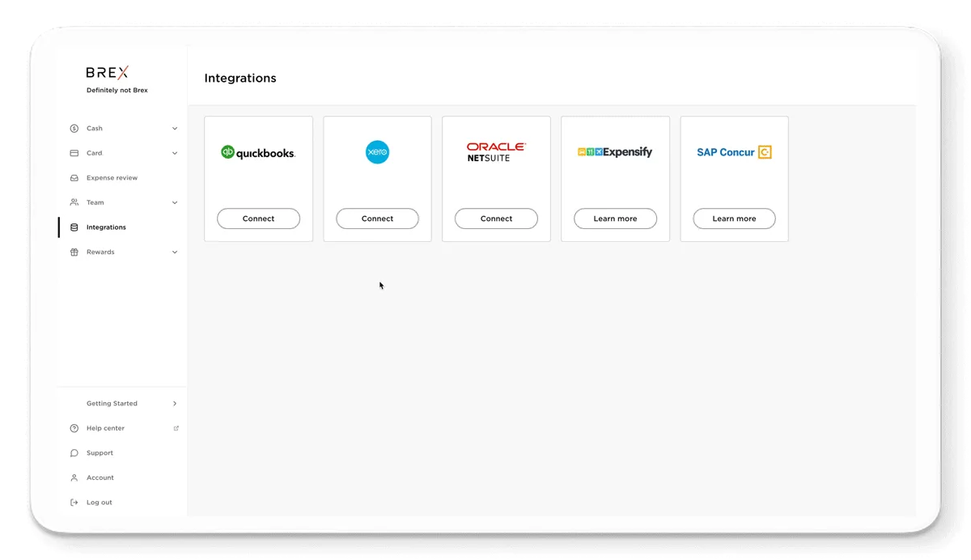The image size is (971, 560).
Task: Open the Help center link
Action: pyautogui.click(x=105, y=428)
